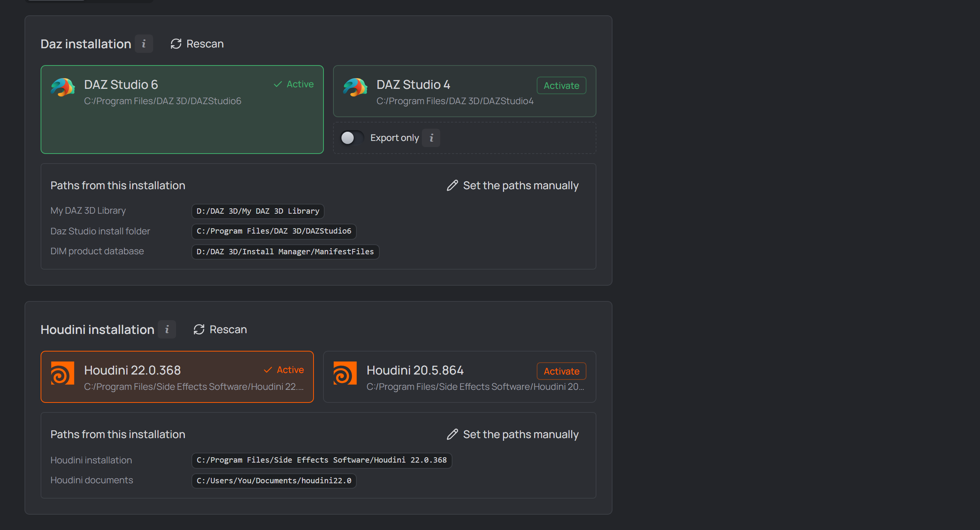Rescan Houdini installations
The width and height of the screenshot is (980, 530).
pyautogui.click(x=220, y=329)
